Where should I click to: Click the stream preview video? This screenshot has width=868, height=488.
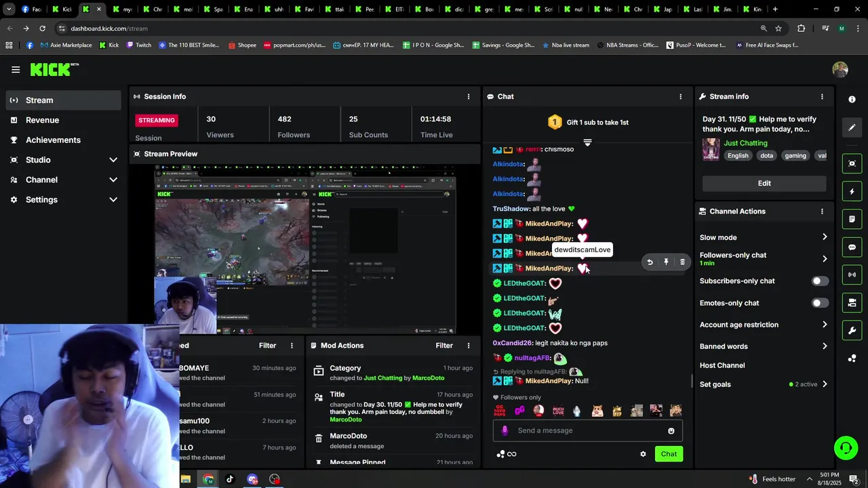305,249
